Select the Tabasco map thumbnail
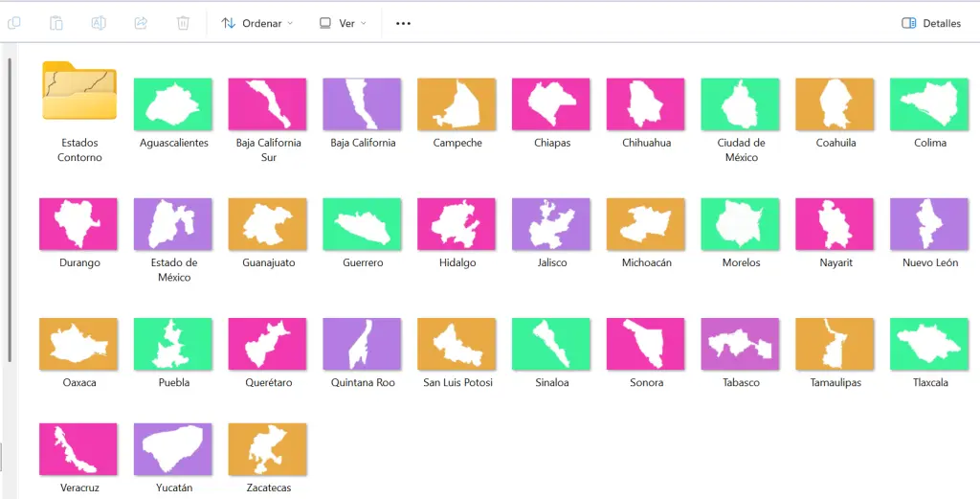Viewport: 980px width, 499px height. click(741, 344)
